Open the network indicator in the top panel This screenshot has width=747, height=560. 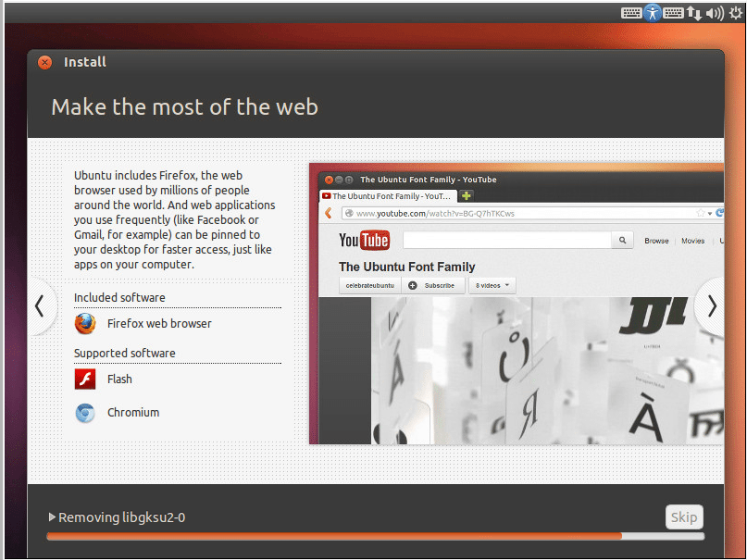693,13
